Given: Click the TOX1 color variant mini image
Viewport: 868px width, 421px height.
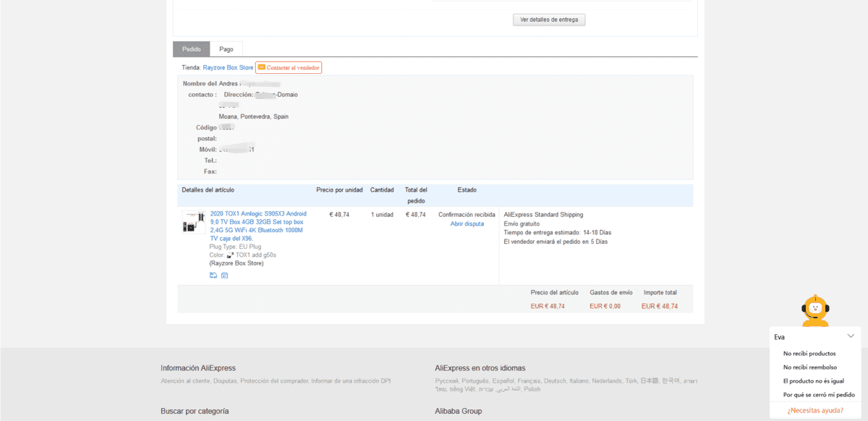Looking at the screenshot, I should (231, 255).
